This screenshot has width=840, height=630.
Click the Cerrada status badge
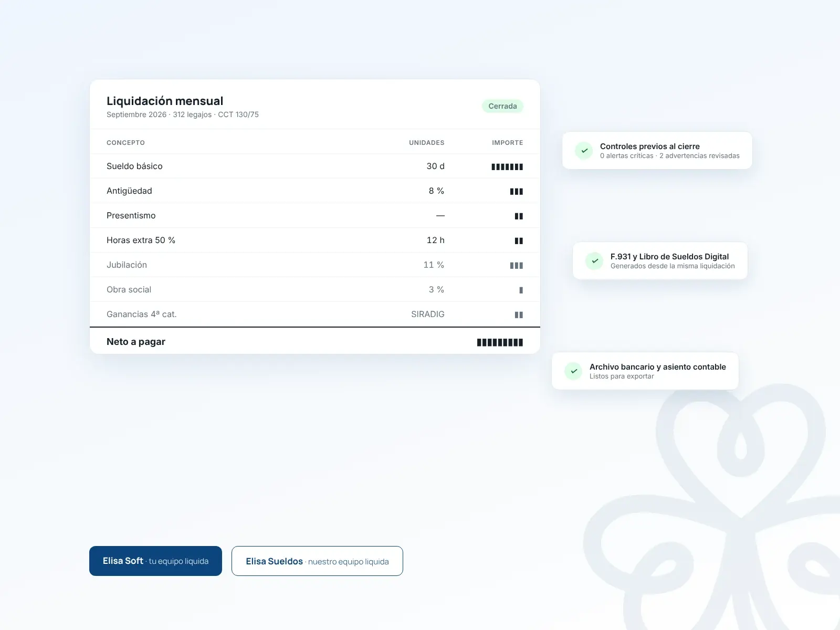click(502, 106)
